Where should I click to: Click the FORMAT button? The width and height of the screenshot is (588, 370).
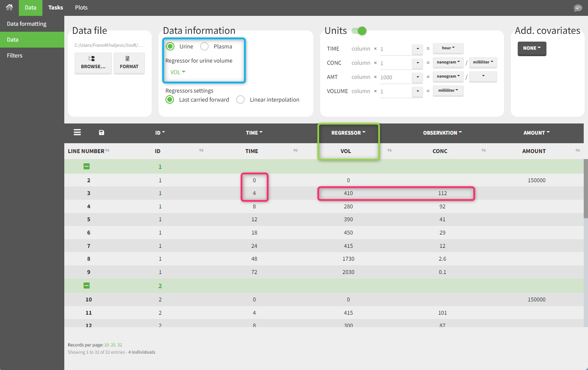coord(129,63)
